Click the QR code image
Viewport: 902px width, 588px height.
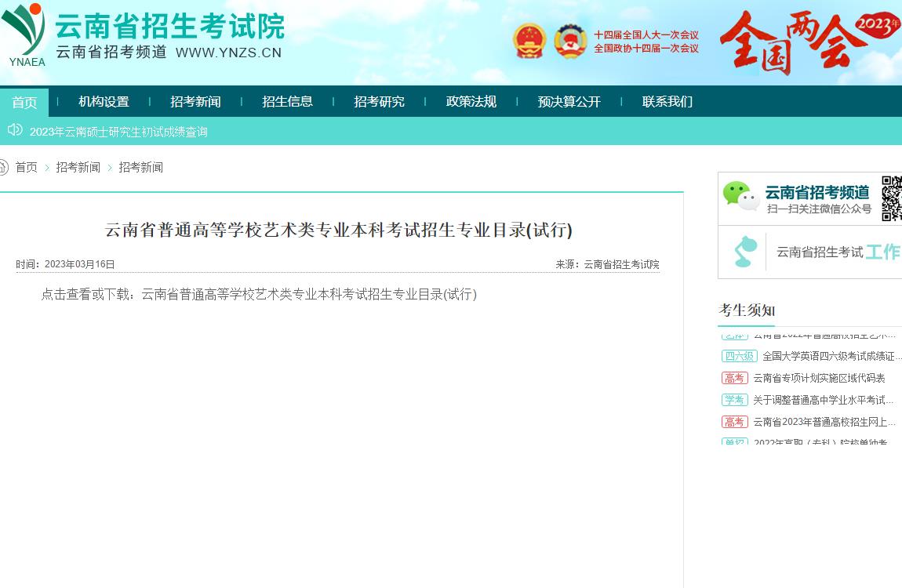click(x=892, y=198)
